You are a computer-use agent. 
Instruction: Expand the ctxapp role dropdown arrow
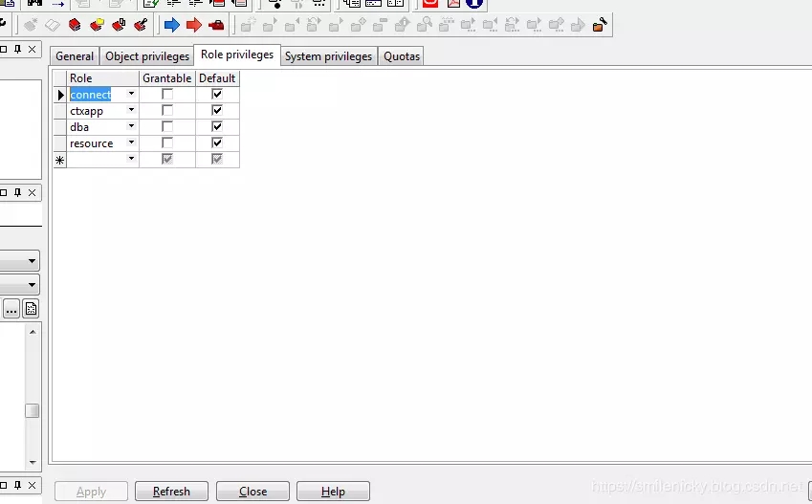pos(131,111)
